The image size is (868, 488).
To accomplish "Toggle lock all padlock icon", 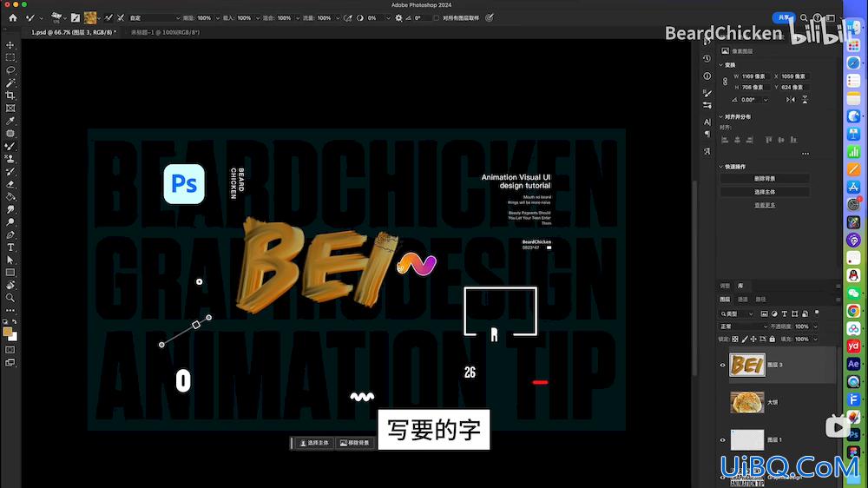I will [x=773, y=339].
